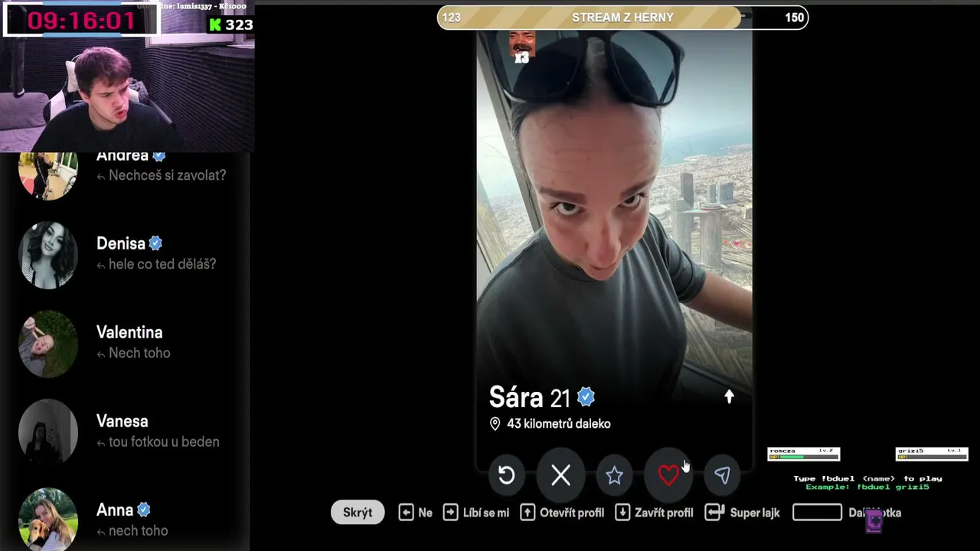This screenshot has height=551, width=980.
Task: Click the message preview 'hele co ted děláš?'
Action: [x=162, y=264]
